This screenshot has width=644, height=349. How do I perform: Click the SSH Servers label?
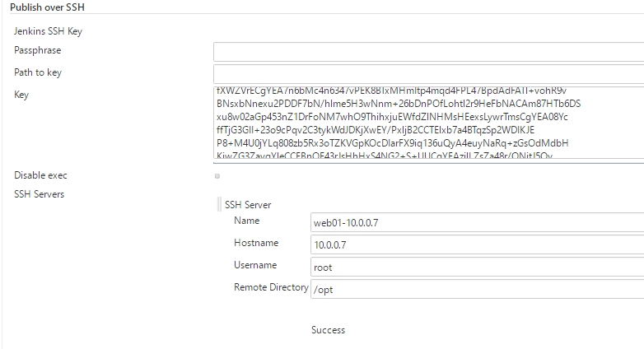point(39,194)
